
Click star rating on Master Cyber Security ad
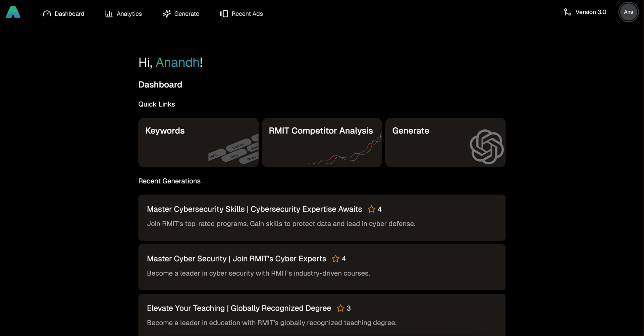tap(335, 259)
